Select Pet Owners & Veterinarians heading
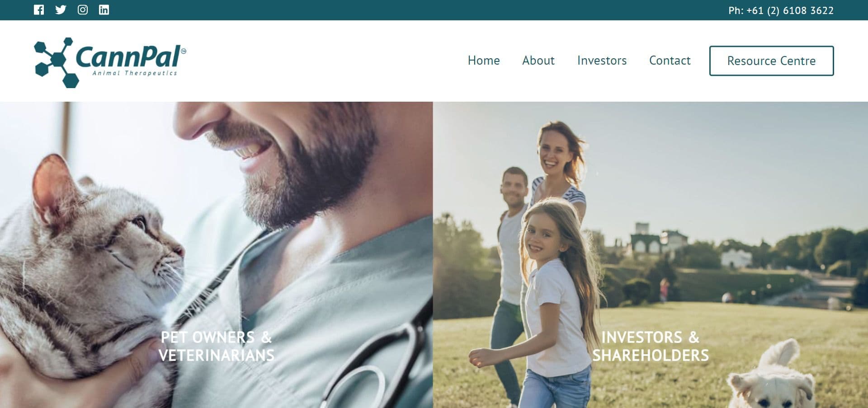Viewport: 868px width, 408px height. 217,346
